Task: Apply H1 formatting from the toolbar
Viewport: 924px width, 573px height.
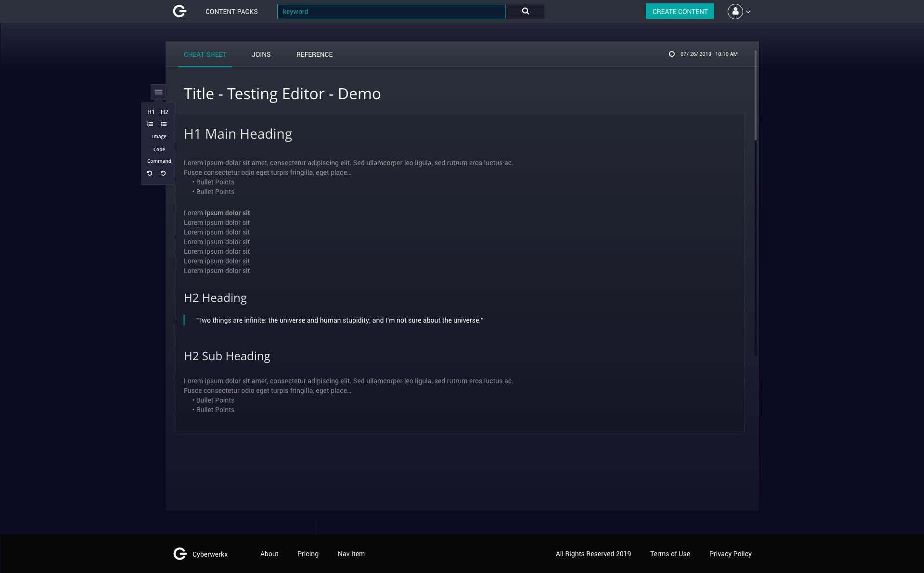Action: coord(151,112)
